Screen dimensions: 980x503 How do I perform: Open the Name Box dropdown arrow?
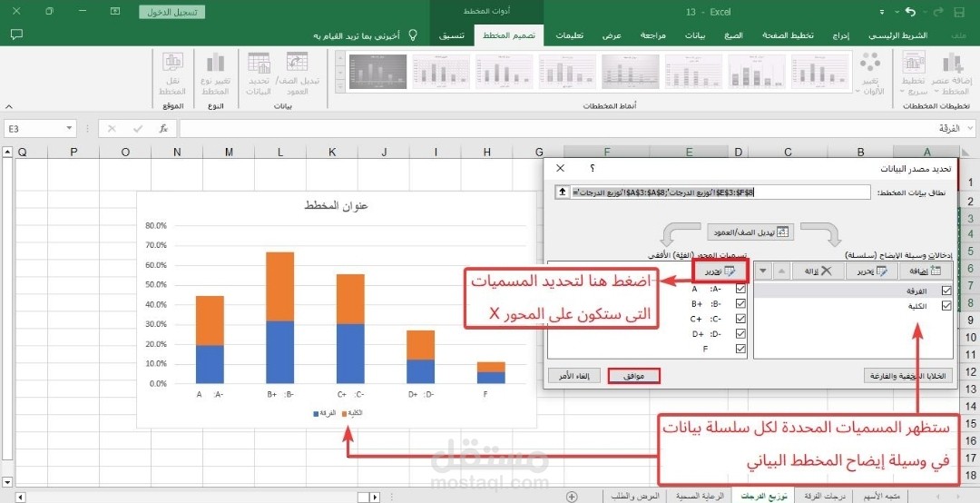coord(69,128)
